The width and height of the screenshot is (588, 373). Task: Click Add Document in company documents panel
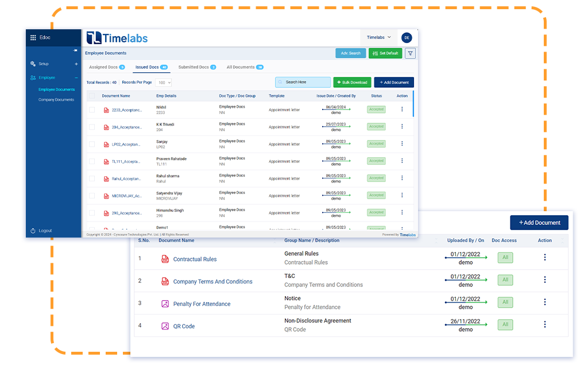(539, 223)
